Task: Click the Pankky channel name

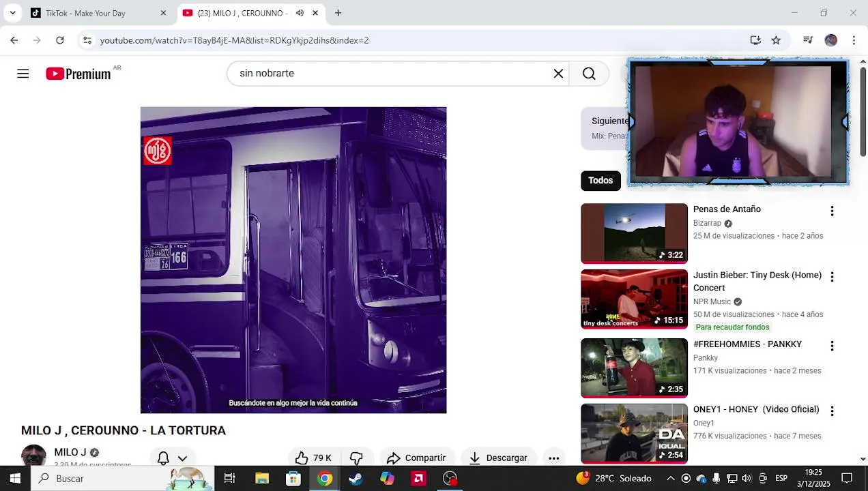Action: (706, 358)
